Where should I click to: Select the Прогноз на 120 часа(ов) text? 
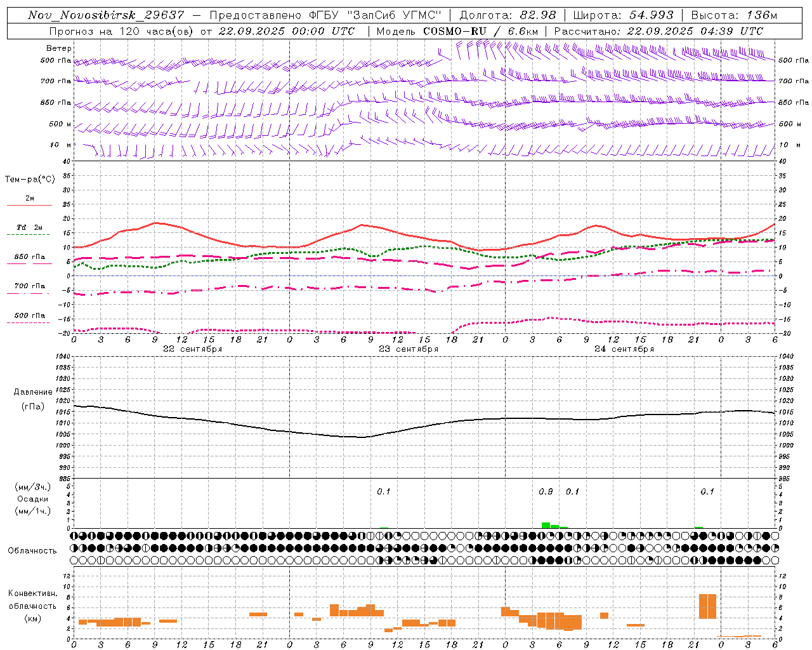point(122,31)
